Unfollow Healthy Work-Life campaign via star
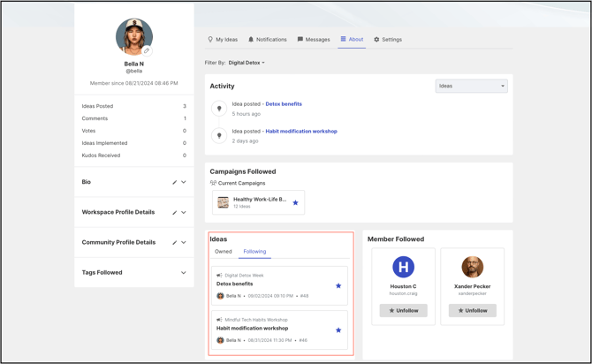 [296, 203]
